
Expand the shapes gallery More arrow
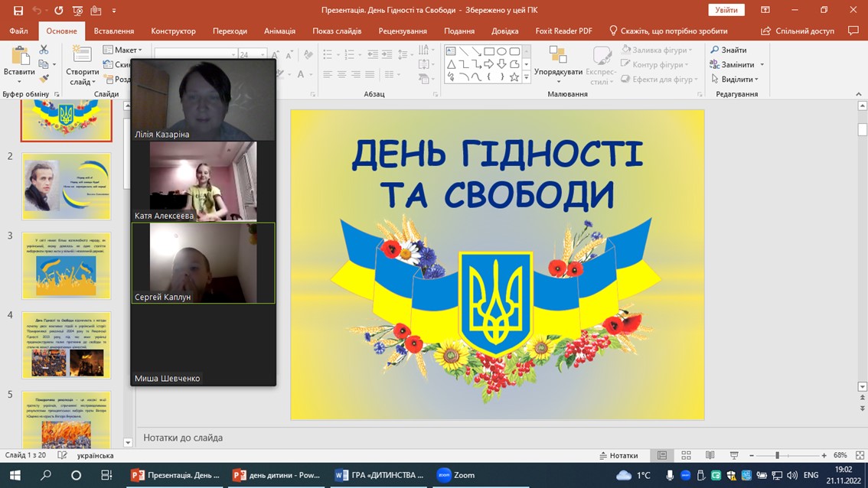point(527,77)
